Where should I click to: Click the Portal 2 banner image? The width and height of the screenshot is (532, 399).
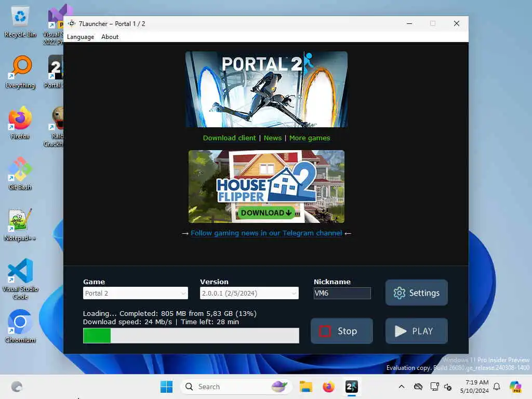point(267,89)
